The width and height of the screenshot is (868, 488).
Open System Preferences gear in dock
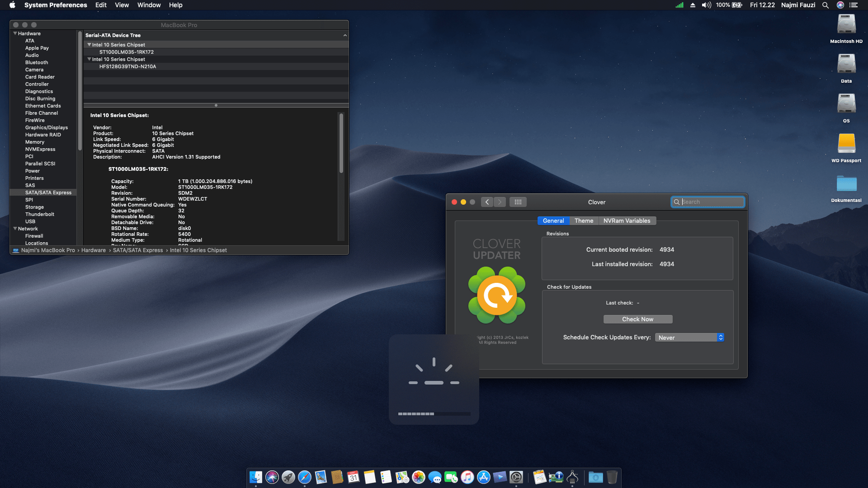pos(516,477)
